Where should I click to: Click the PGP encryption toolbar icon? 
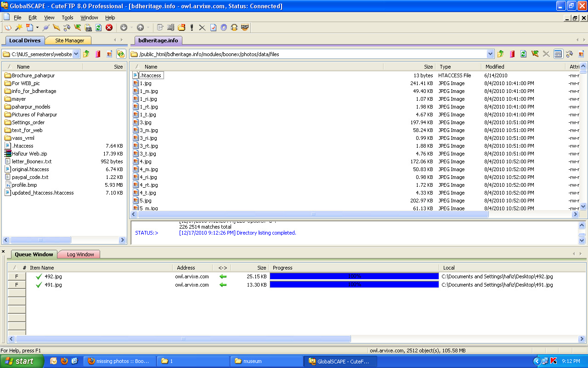pos(244,28)
